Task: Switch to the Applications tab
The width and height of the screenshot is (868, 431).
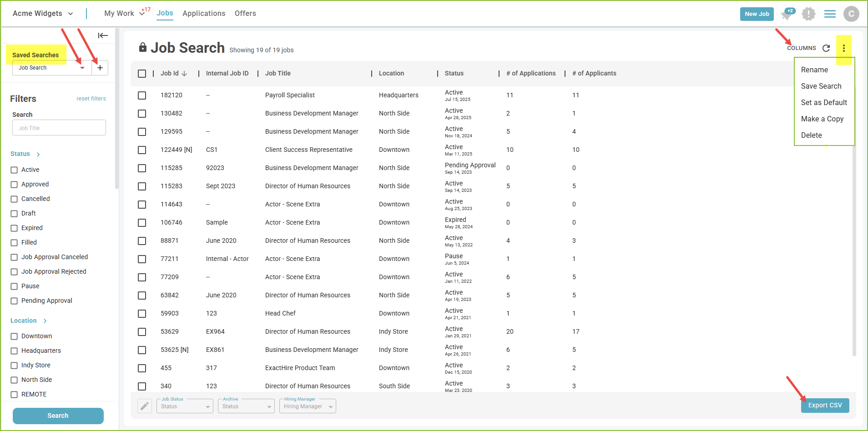Action: pos(204,14)
